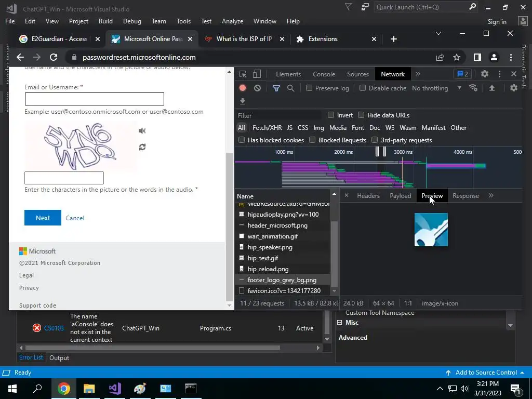
Task: Open Chrome three-dot menu
Action: tap(511, 57)
